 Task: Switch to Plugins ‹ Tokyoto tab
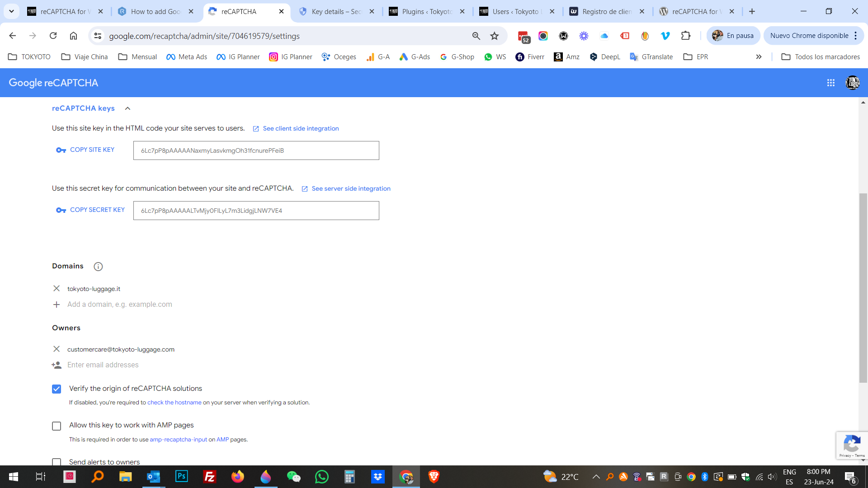pyautogui.click(x=427, y=12)
